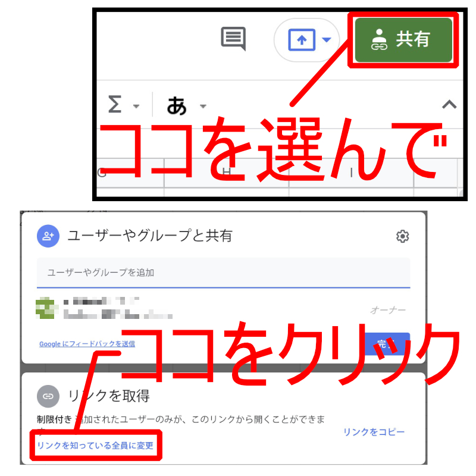Click the blue 完了 done button

[x=387, y=344]
